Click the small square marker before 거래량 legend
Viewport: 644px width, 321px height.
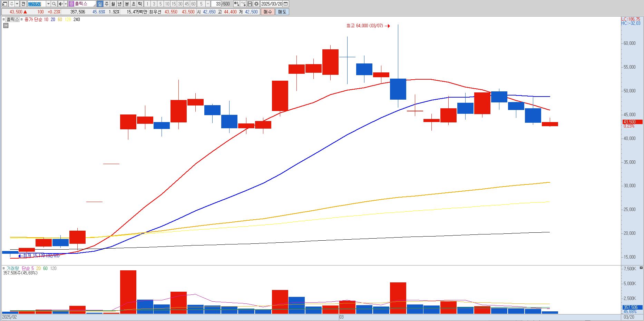pos(4,268)
